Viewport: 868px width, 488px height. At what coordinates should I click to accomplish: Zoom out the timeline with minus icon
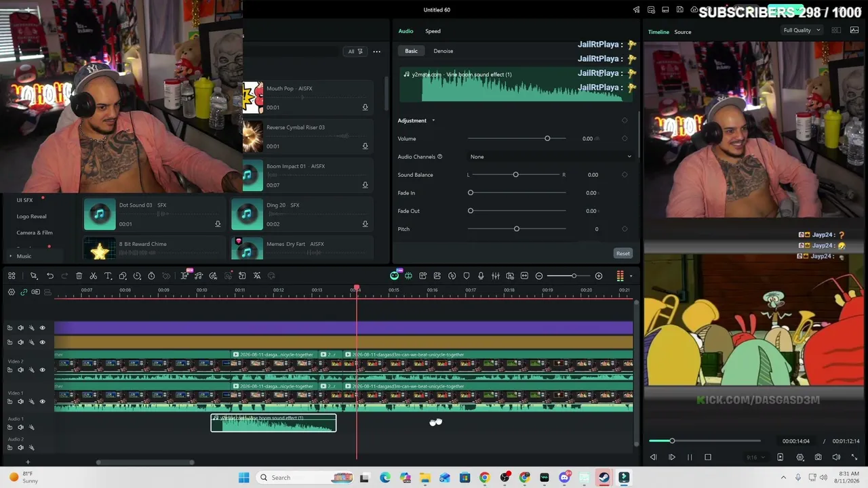click(539, 276)
